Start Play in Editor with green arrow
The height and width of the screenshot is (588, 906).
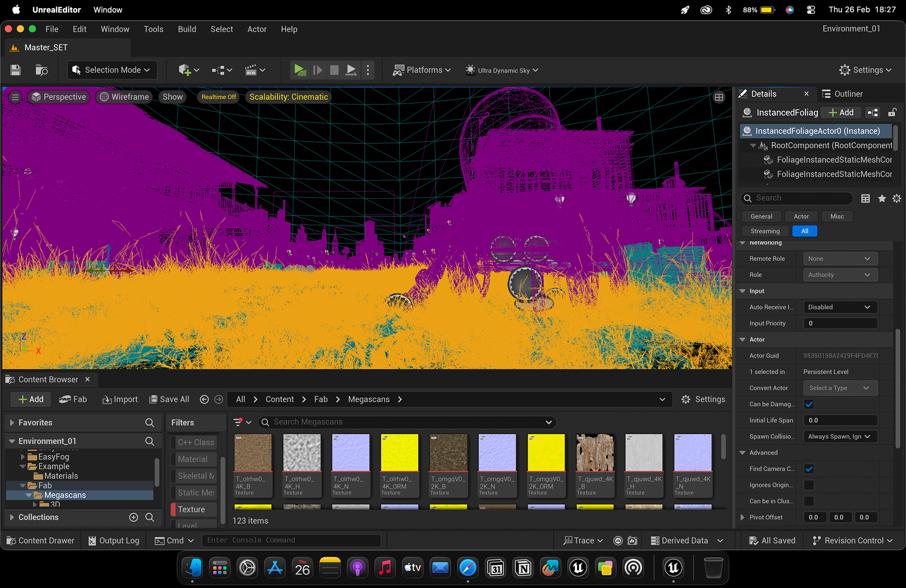pyautogui.click(x=300, y=70)
